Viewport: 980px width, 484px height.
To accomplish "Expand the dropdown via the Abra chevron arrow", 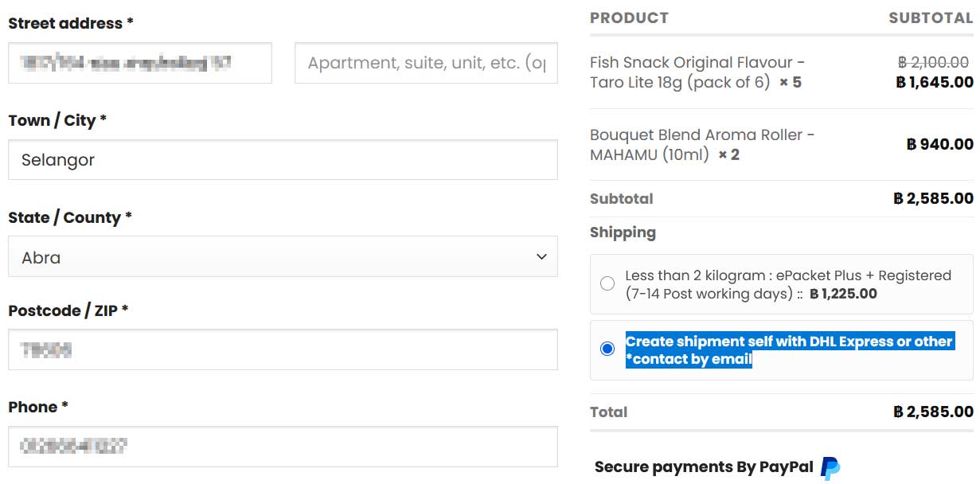I will [541, 256].
